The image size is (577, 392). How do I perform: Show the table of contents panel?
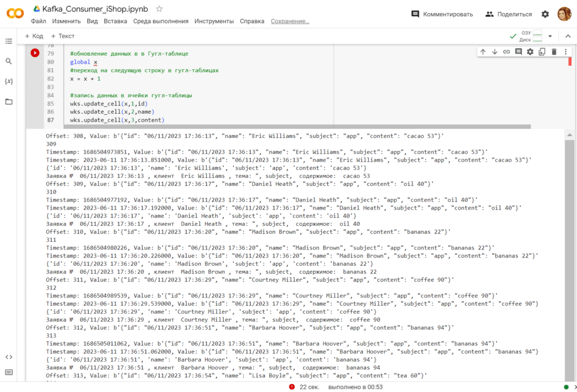pyautogui.click(x=9, y=41)
